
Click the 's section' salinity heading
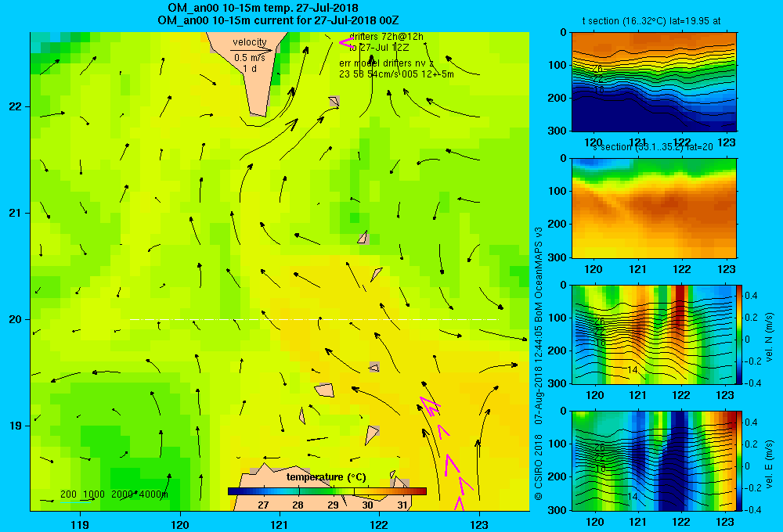(x=652, y=147)
